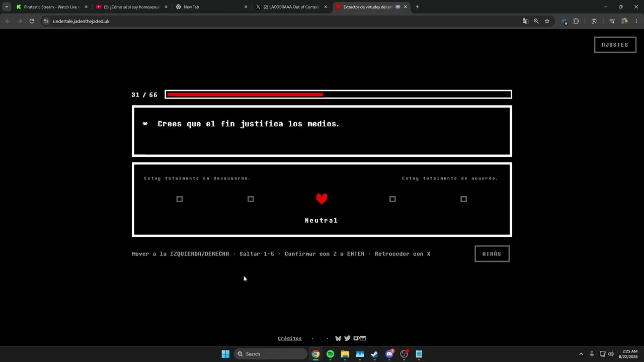This screenshot has height=362, width=644.
Task: Go back with the browser back arrow
Action: point(8,21)
